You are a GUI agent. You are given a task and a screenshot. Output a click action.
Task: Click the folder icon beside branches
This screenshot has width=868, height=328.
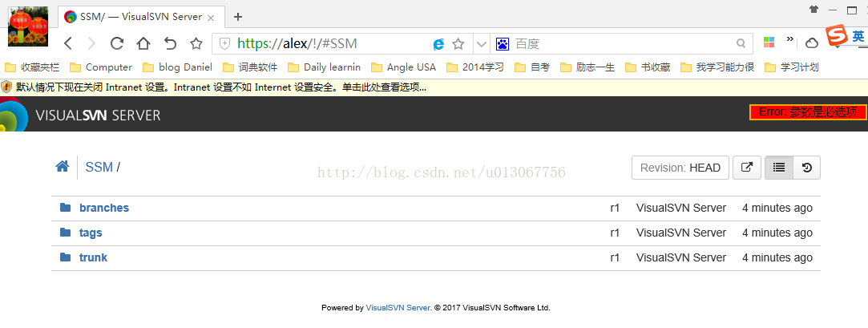tap(66, 207)
